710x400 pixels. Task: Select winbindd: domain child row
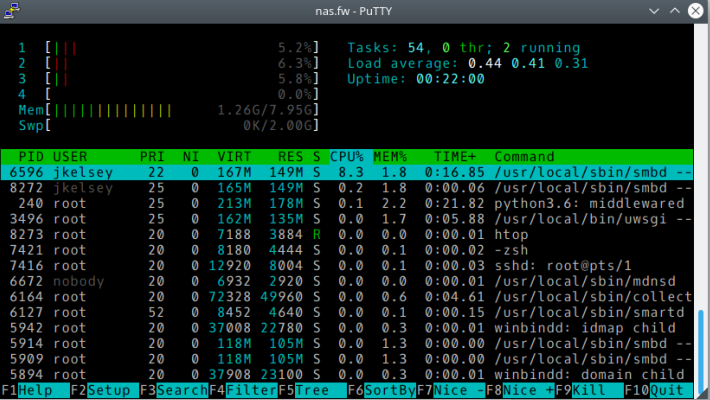coord(347,375)
